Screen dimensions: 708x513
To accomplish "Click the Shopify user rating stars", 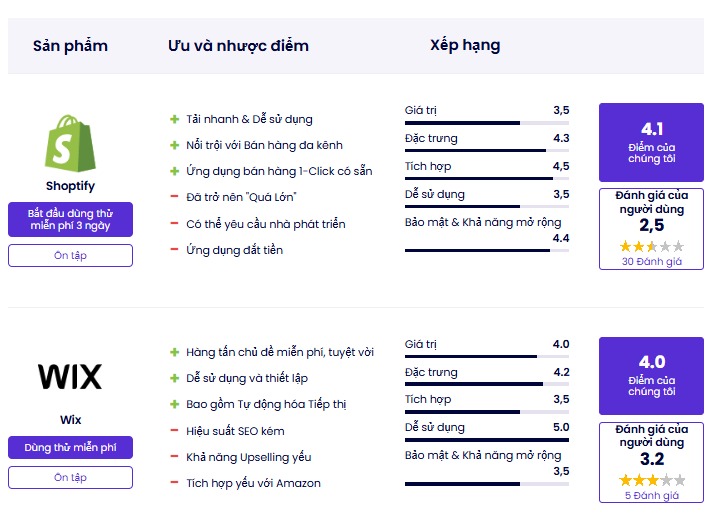I will pos(652,247).
